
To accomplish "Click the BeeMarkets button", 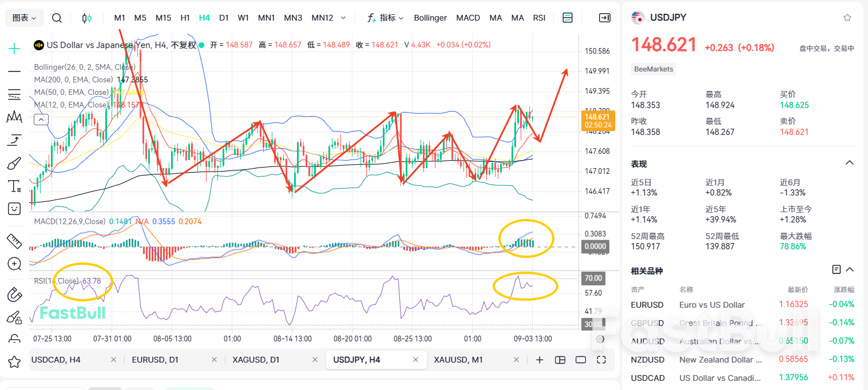I will tap(653, 69).
